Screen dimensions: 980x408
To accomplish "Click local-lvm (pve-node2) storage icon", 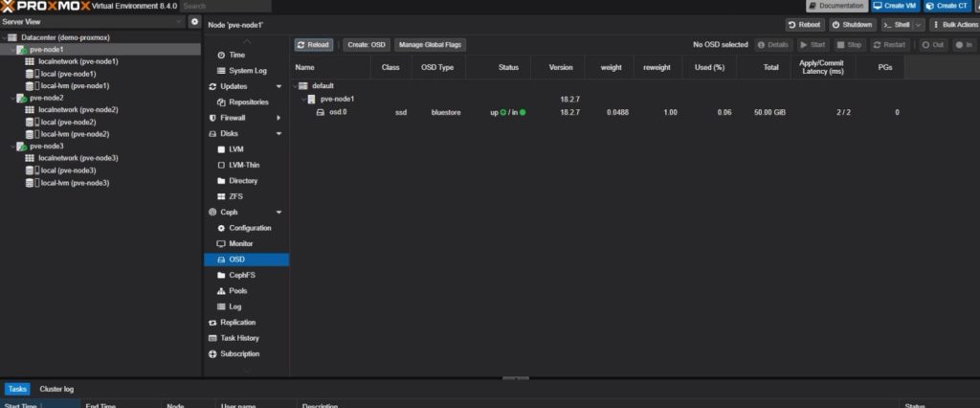I will pos(32,134).
